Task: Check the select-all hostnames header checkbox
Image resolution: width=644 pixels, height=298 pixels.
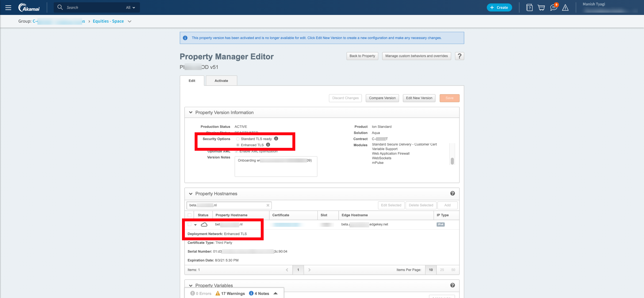Action: coord(189,215)
